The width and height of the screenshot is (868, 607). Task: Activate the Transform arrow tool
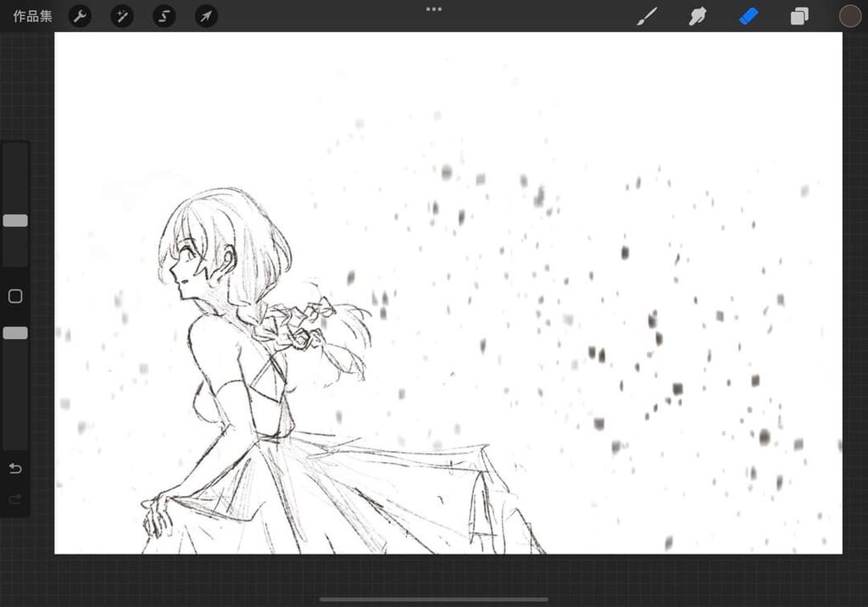pos(206,16)
